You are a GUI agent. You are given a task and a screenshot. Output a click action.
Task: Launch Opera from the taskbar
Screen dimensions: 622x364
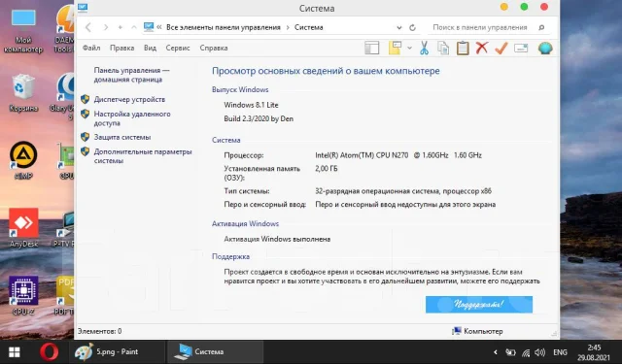[x=50, y=351]
